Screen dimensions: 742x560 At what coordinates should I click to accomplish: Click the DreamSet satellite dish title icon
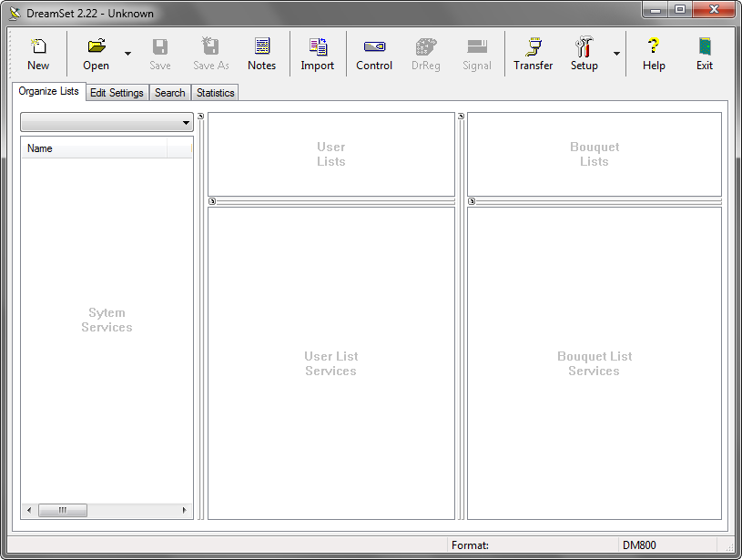click(15, 14)
